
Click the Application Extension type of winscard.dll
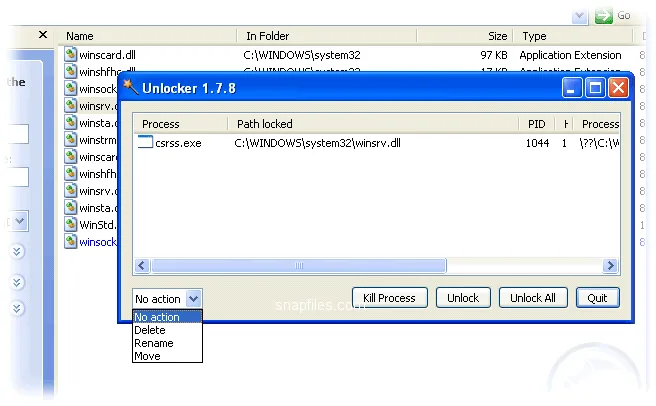[x=570, y=55]
